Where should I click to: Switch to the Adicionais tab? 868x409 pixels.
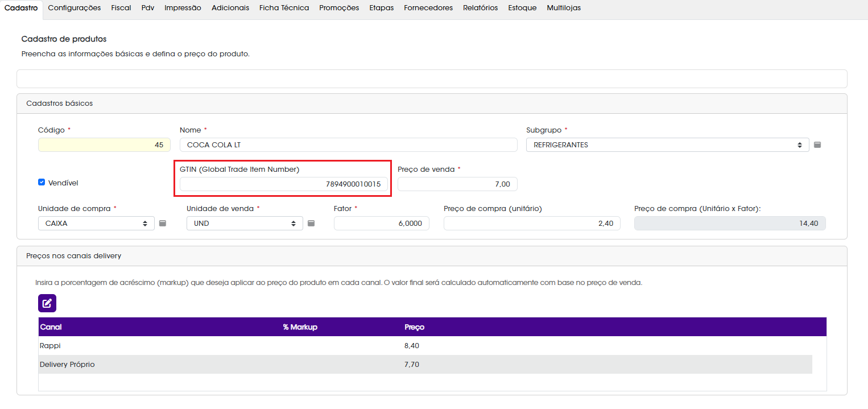click(x=230, y=8)
